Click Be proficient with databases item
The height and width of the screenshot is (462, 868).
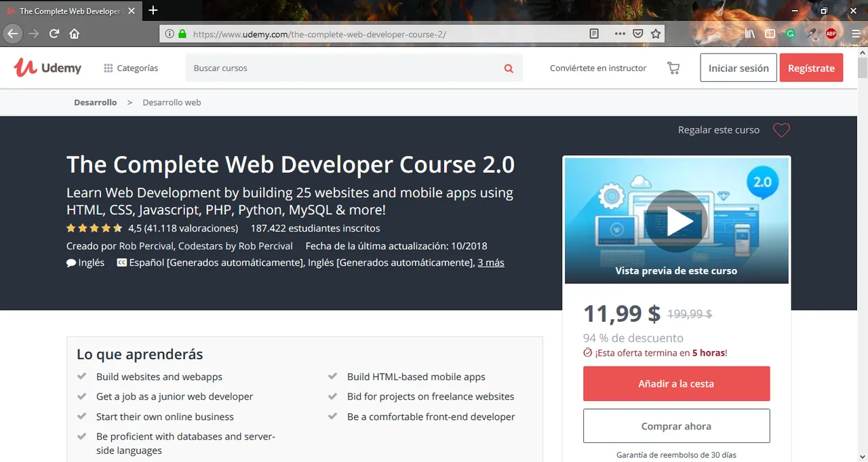pyautogui.click(x=186, y=443)
